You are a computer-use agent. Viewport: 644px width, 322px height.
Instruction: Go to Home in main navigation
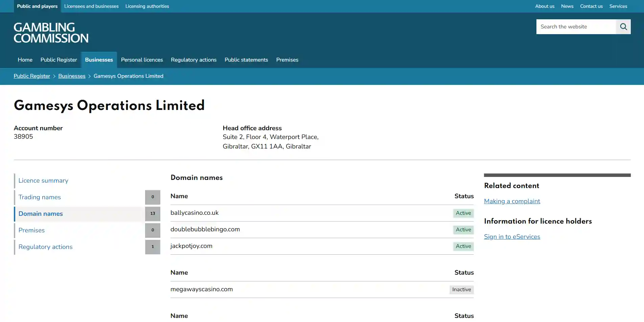[x=25, y=60]
